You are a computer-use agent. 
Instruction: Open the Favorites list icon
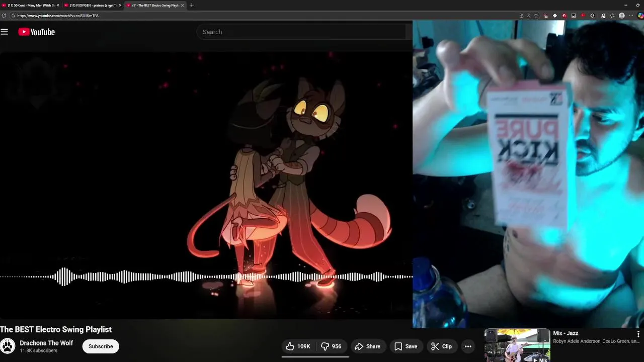612,16
